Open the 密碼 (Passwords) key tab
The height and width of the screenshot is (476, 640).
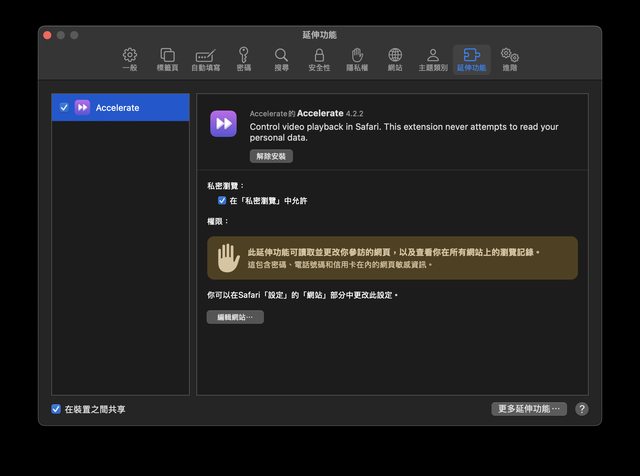coord(244,60)
